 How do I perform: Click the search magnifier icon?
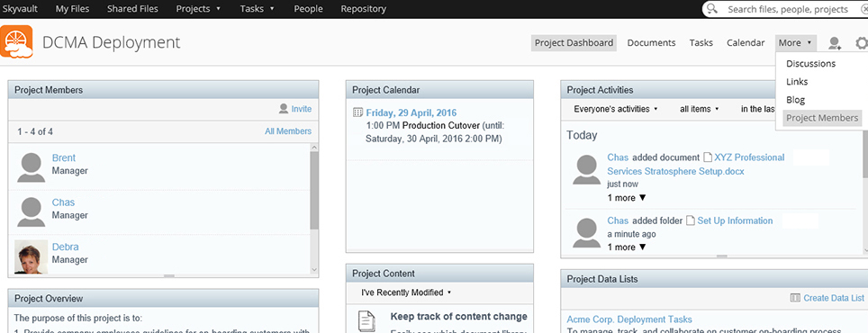point(712,9)
